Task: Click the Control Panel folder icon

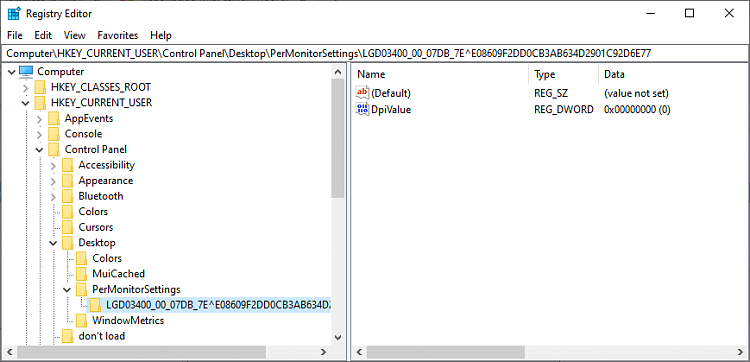Action: 54,149
